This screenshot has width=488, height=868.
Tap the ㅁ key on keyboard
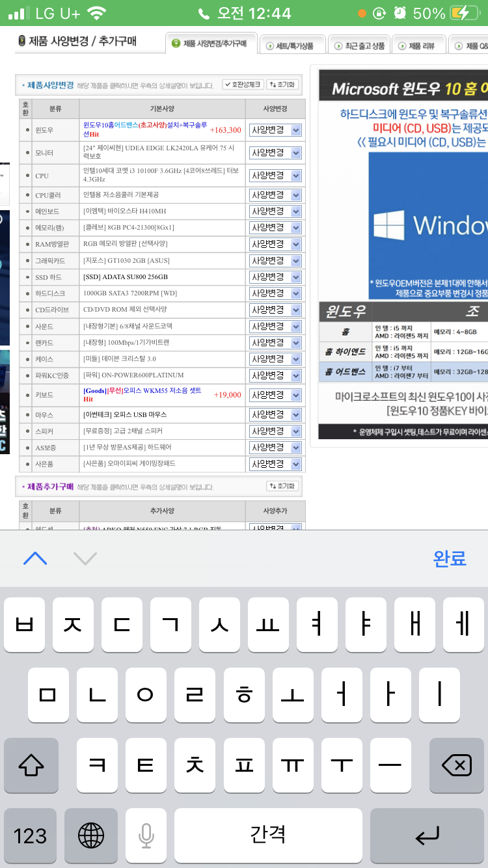pos(49,695)
